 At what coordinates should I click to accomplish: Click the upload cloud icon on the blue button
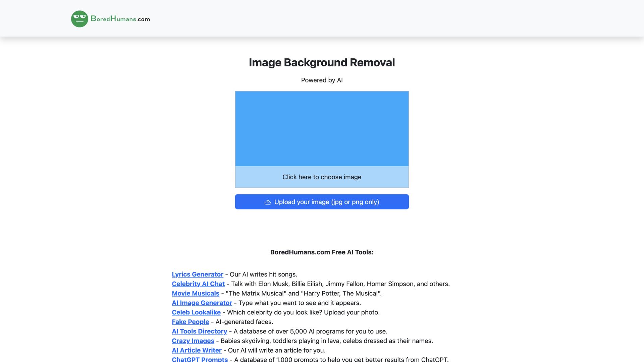268,202
